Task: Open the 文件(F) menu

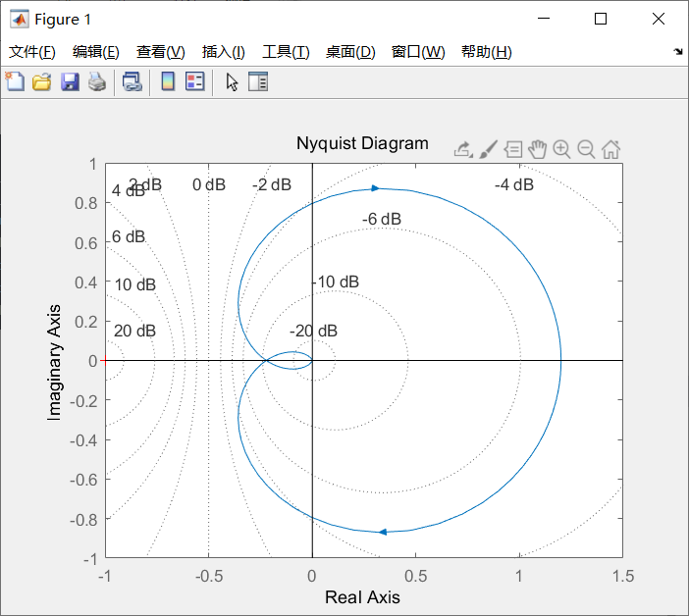Action: 32,52
